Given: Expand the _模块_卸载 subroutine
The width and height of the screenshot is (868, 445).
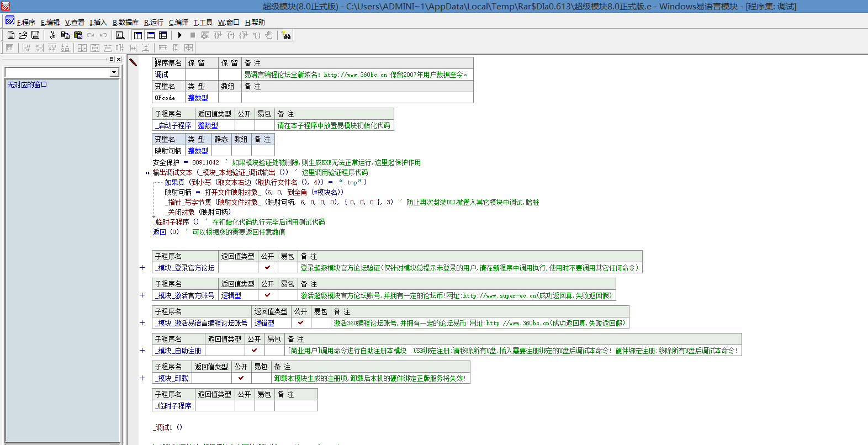Looking at the screenshot, I should tap(142, 378).
